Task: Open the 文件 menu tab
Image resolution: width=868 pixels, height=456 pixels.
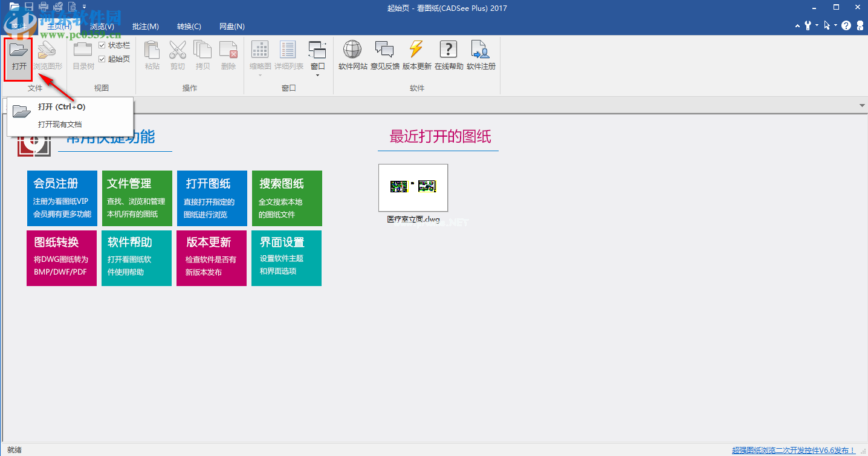Action: (20, 27)
